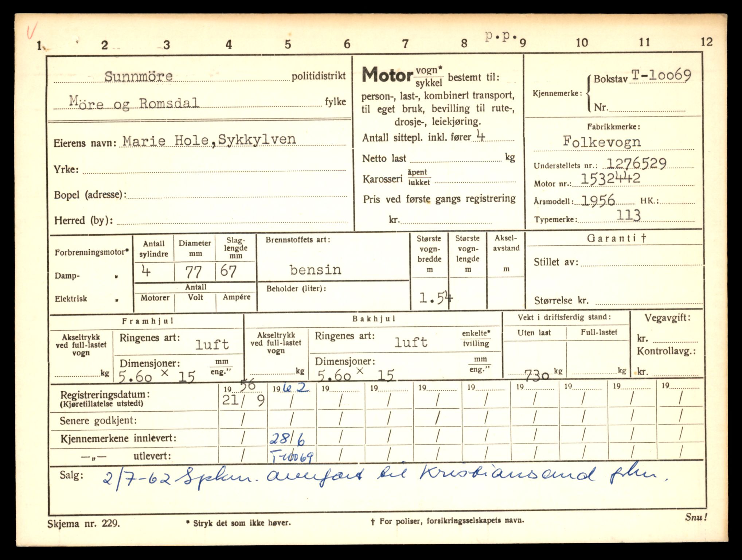Click the 'Registreringsdatum:' row label
The image size is (742, 560).
[x=105, y=395]
